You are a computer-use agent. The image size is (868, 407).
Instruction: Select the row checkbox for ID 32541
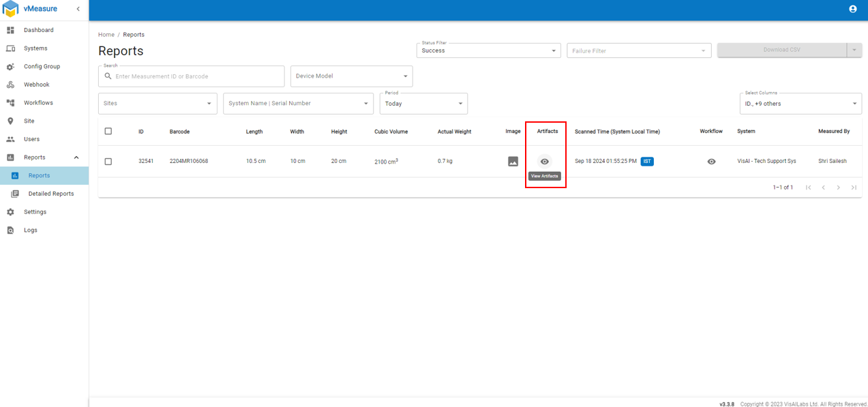pyautogui.click(x=108, y=162)
